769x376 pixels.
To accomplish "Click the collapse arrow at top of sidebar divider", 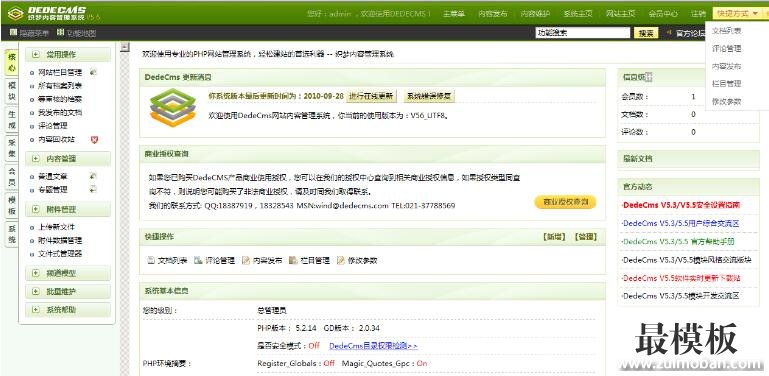I will (x=125, y=47).
